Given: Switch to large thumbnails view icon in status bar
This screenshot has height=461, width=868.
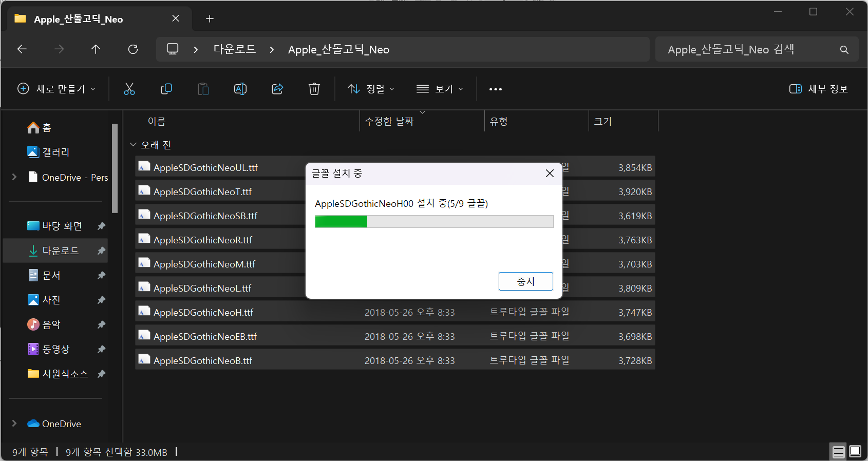Looking at the screenshot, I should [x=855, y=451].
